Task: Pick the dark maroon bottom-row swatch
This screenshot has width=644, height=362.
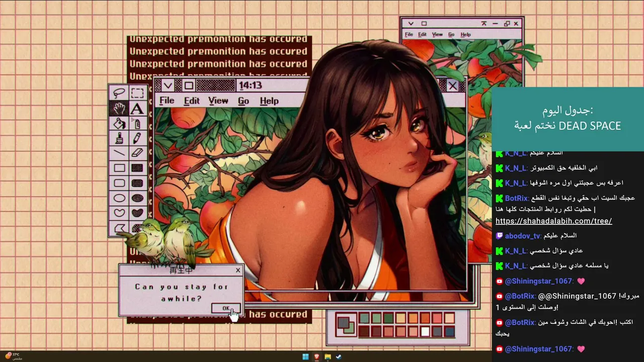Action: (x=364, y=331)
